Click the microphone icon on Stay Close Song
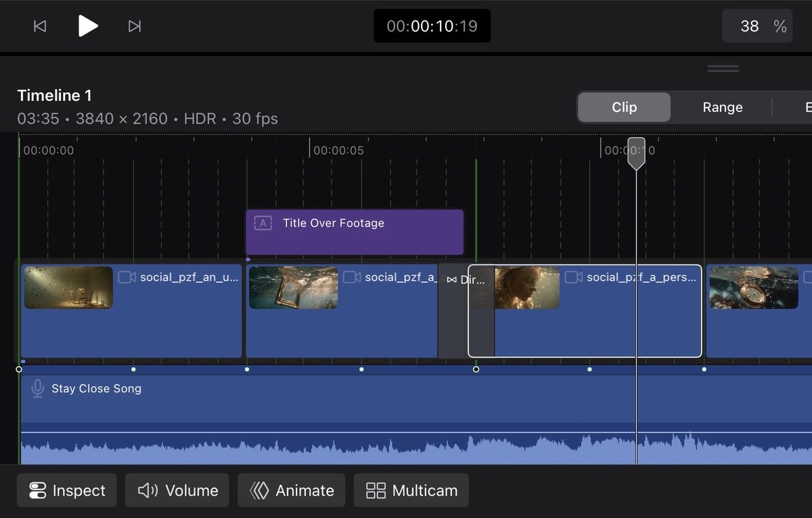Screen dimensions: 812x518 (x=37, y=388)
